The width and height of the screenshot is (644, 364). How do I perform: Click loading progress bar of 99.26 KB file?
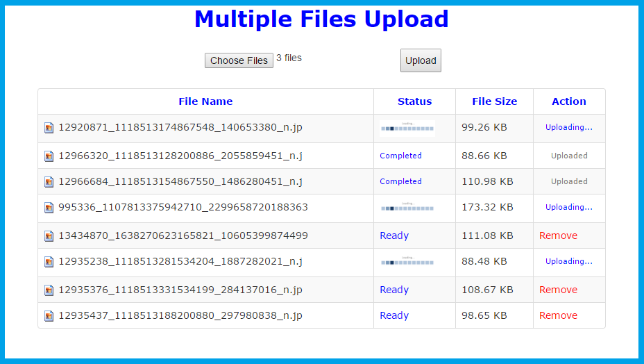click(407, 128)
